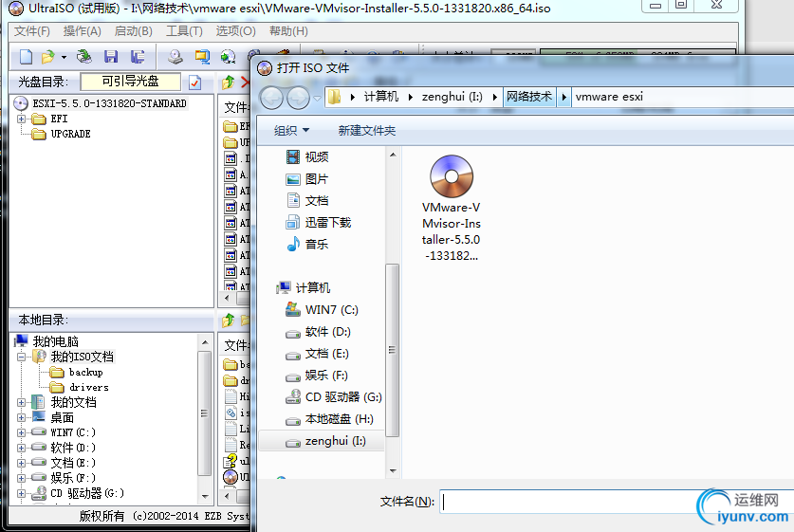Select 娱乐 (F:) in dialog sidebar
Viewport: 794px width, 532px height.
[317, 376]
